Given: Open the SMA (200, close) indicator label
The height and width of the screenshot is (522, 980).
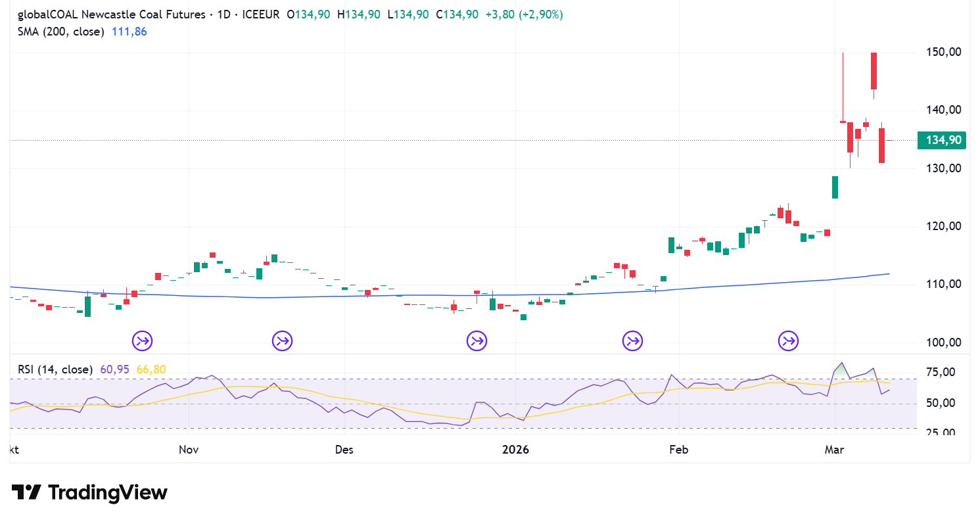Looking at the screenshot, I should (x=60, y=32).
